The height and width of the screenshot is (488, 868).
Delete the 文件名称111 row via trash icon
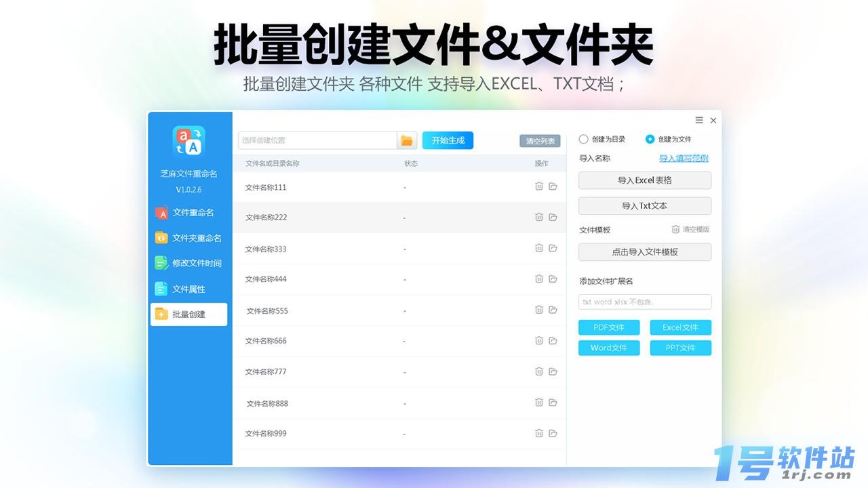coord(539,186)
